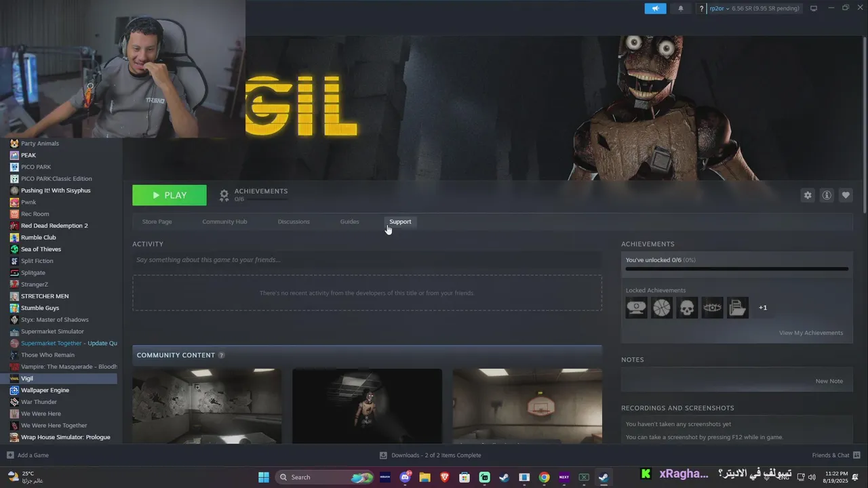Open the Discussions tab
Viewport: 868px width, 488px height.
point(294,222)
